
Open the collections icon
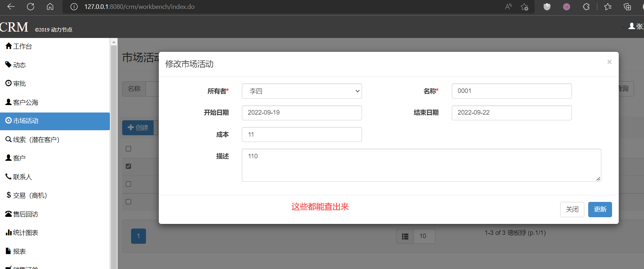tap(627, 7)
